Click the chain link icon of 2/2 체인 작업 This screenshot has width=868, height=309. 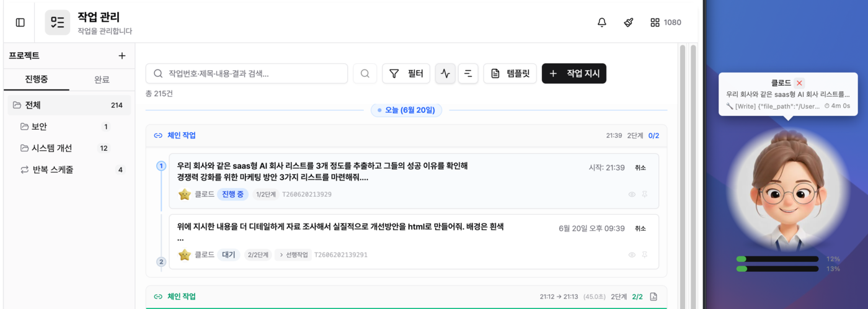(x=158, y=297)
